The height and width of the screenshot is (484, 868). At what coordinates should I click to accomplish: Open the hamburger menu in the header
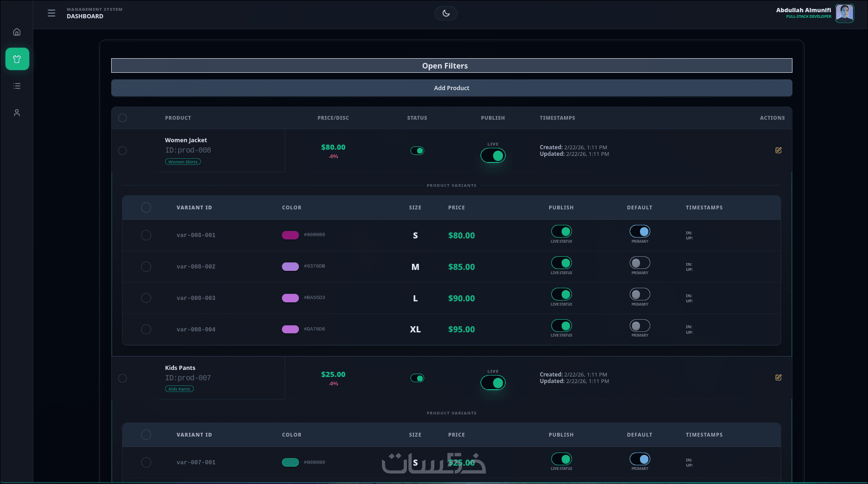pos(52,13)
